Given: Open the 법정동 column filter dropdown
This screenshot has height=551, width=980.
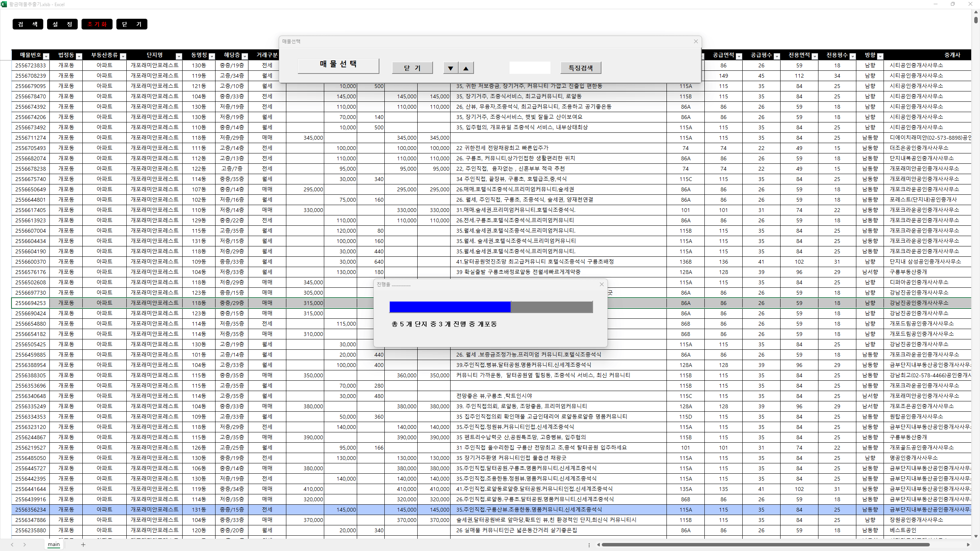Looking at the screenshot, I should [79, 56].
